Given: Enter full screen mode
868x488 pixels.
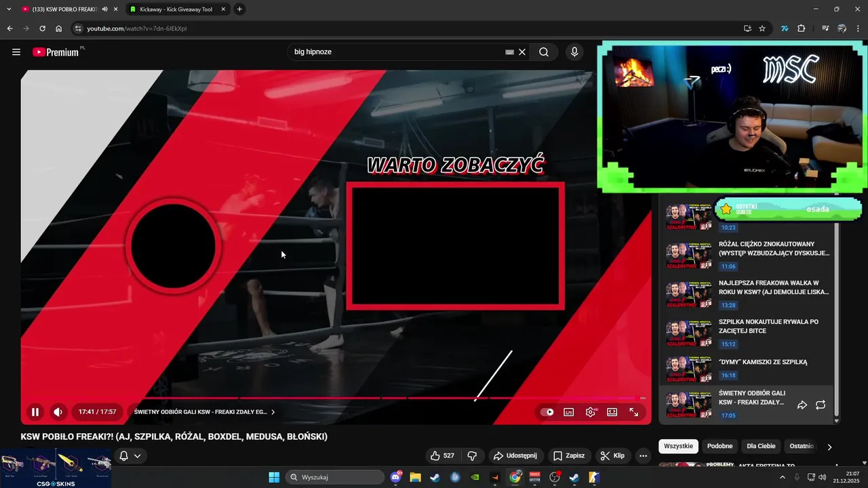Looking at the screenshot, I should pyautogui.click(x=634, y=412).
